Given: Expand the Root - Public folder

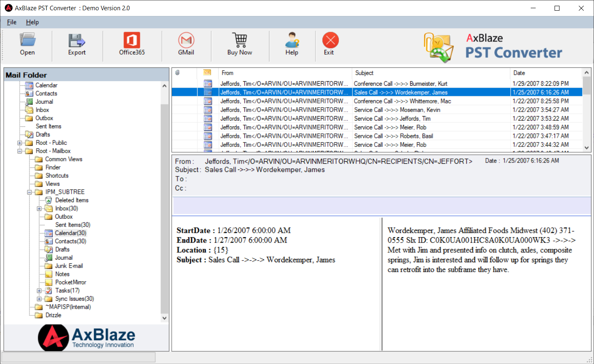Looking at the screenshot, I should coord(19,143).
